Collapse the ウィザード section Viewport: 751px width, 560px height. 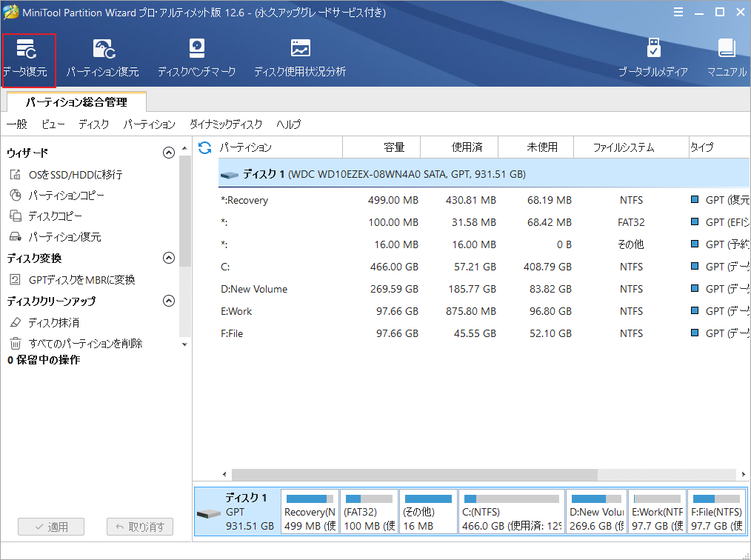coord(169,153)
